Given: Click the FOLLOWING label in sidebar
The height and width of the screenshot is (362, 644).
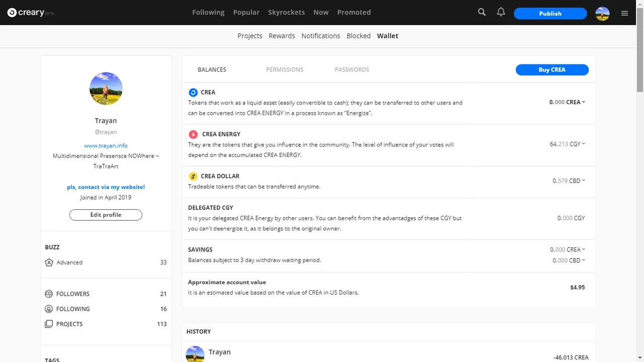Looking at the screenshot, I should tap(73, 309).
